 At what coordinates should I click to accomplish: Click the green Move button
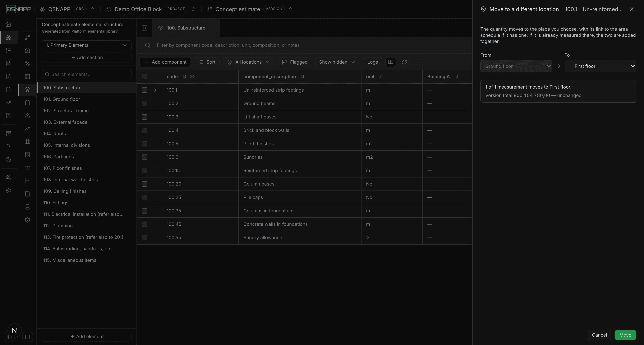pyautogui.click(x=625, y=335)
